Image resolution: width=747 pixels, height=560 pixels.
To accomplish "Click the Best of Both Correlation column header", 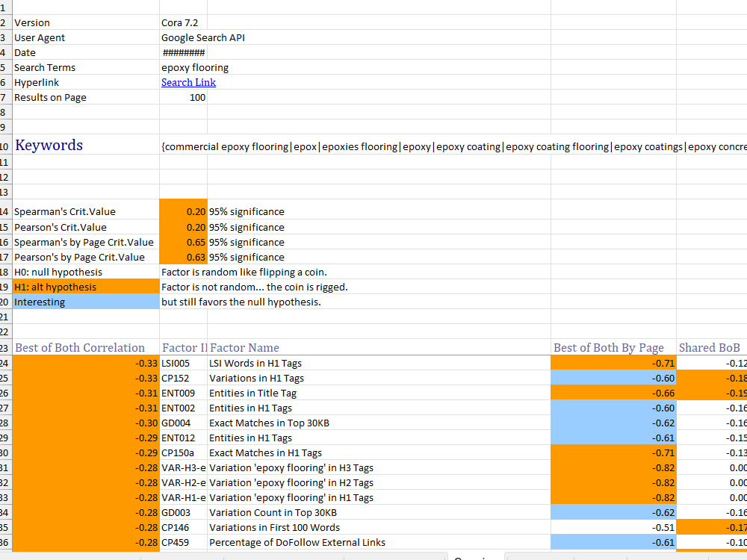I will click(86, 347).
